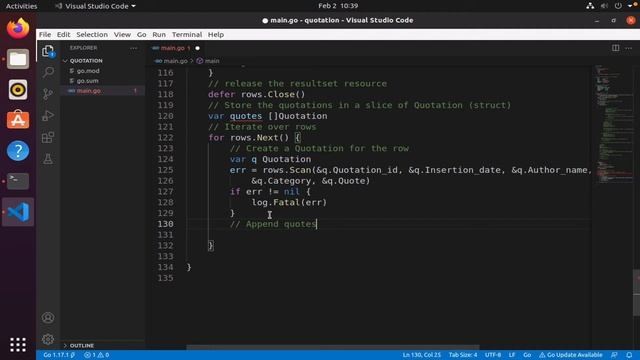Click line number 122 in the gutter
Image resolution: width=640 pixels, height=360 pixels.
[x=165, y=138]
